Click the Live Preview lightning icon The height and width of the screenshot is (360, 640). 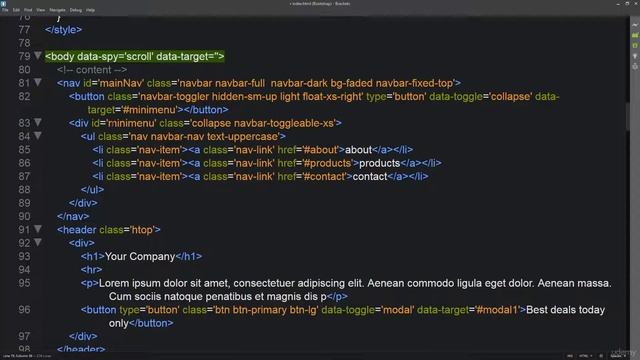point(635,25)
